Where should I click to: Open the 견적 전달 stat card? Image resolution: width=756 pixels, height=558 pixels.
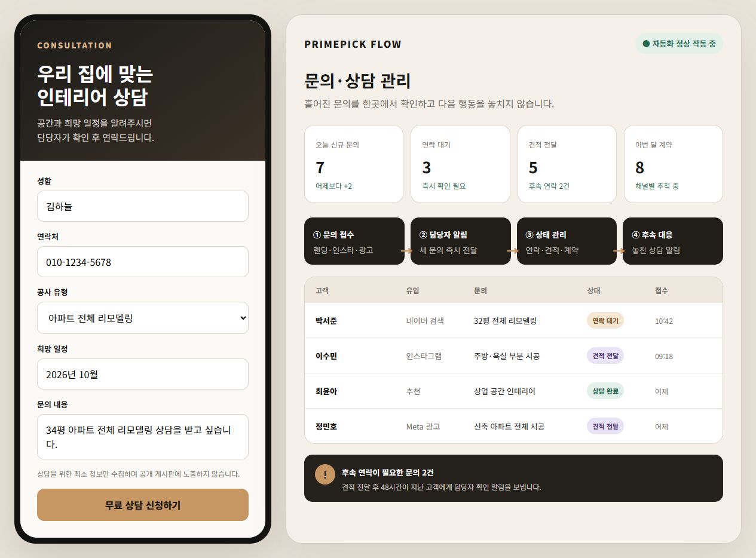point(567,164)
